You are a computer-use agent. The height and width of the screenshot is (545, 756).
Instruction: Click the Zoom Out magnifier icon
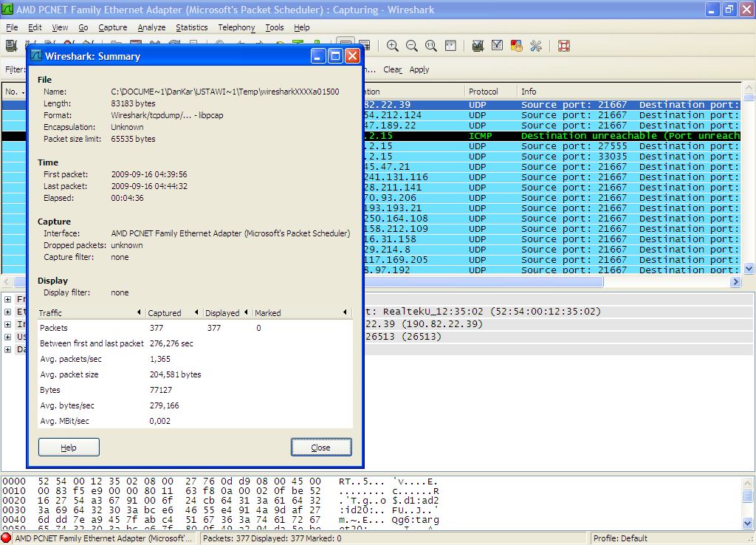tap(412, 46)
